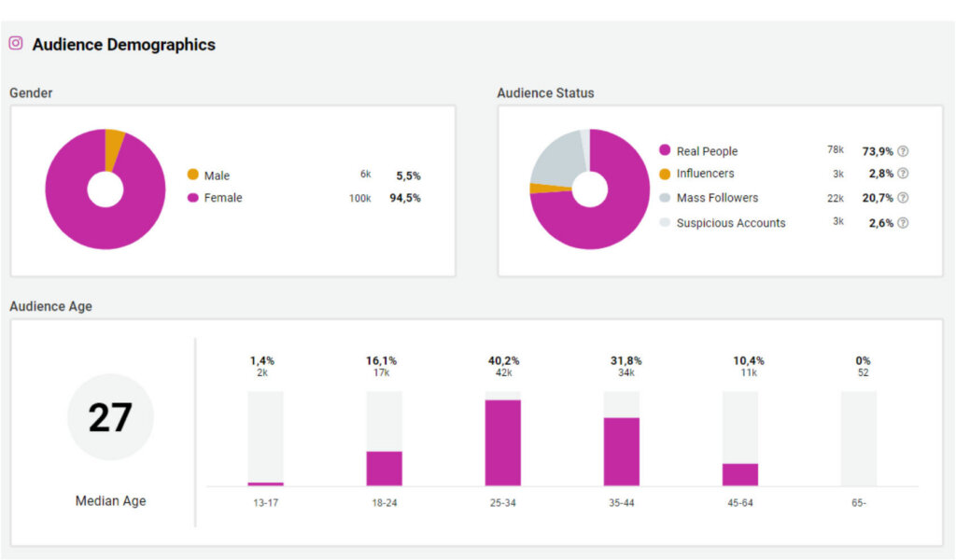Click the Mass Followers legend label
Screen dimensions: 956x560
point(717,198)
